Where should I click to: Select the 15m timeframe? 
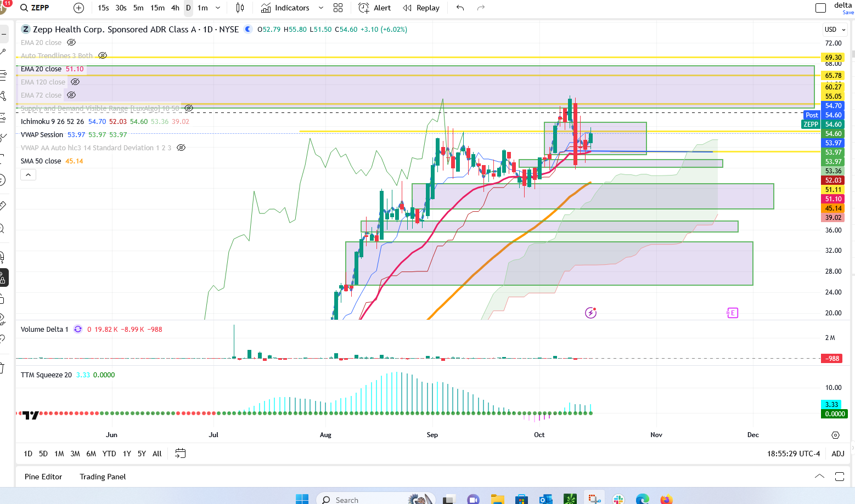pyautogui.click(x=157, y=8)
